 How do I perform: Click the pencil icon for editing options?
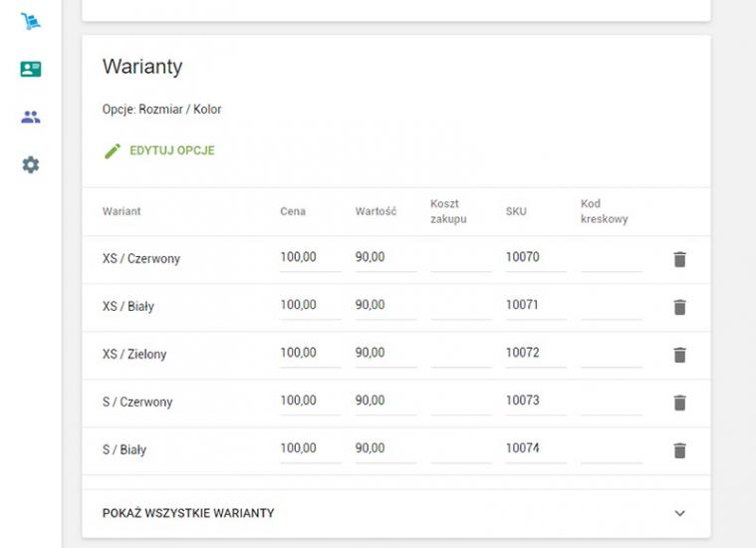pos(113,151)
